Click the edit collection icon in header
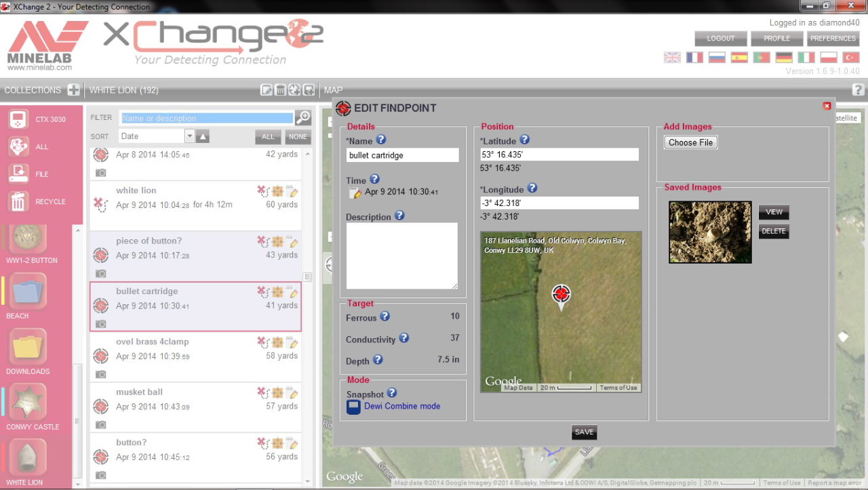This screenshot has height=490, width=868. point(267,90)
